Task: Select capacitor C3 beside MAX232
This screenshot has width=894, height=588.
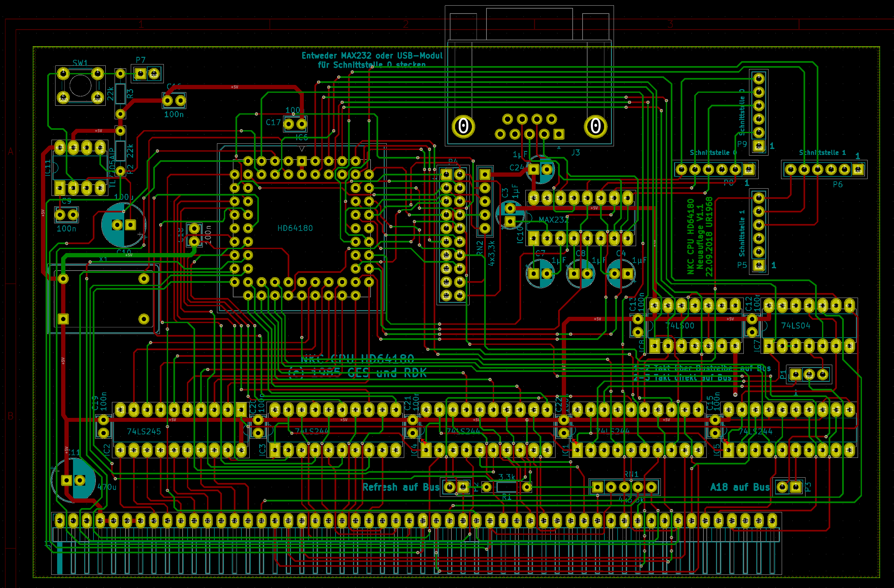Action: 510,214
